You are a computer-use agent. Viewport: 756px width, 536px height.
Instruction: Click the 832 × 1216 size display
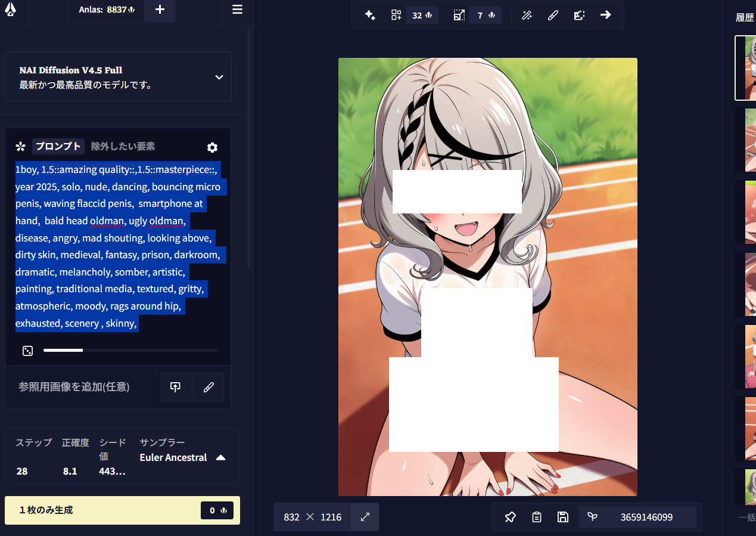coord(313,517)
